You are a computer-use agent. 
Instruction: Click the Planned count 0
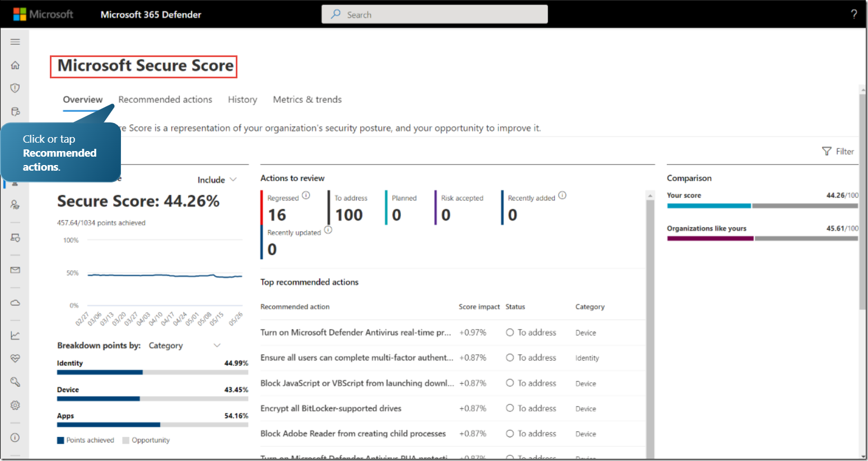396,215
